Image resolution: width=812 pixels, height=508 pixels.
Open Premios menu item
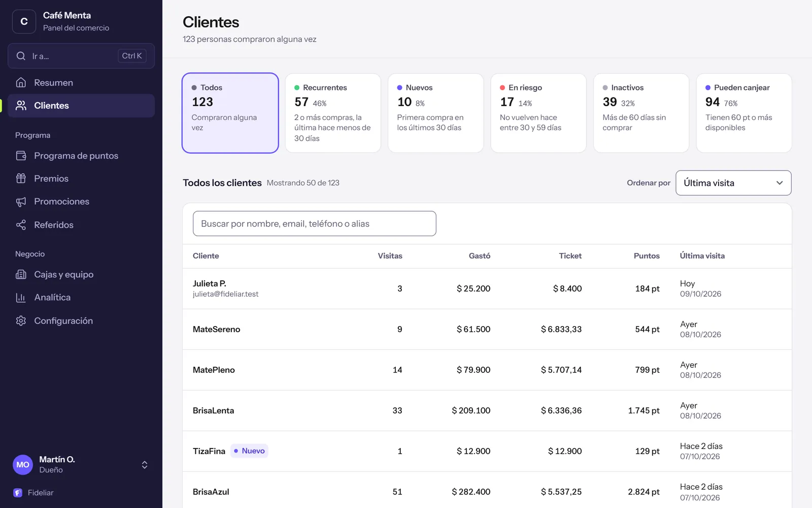(81, 178)
